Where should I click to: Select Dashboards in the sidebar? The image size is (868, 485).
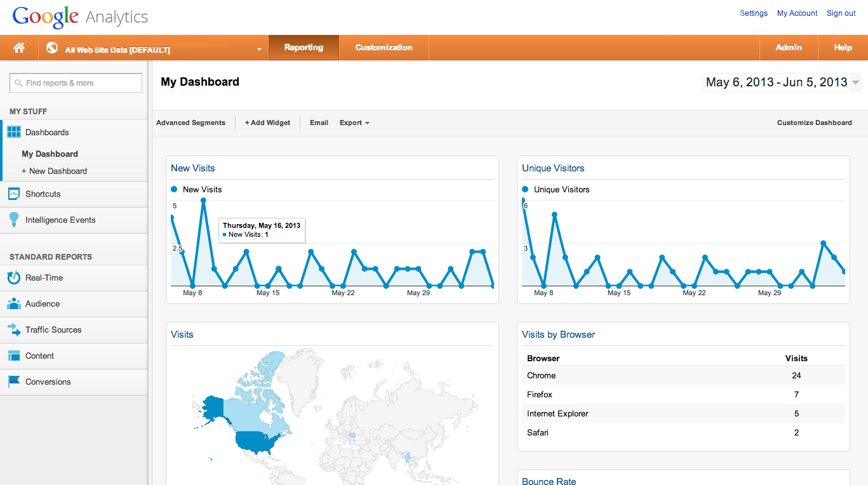47,132
